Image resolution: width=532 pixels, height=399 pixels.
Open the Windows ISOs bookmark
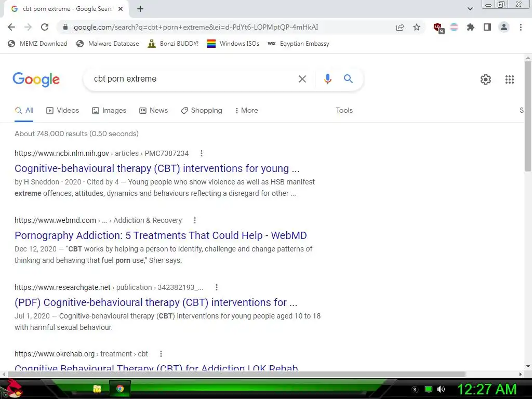tap(233, 44)
